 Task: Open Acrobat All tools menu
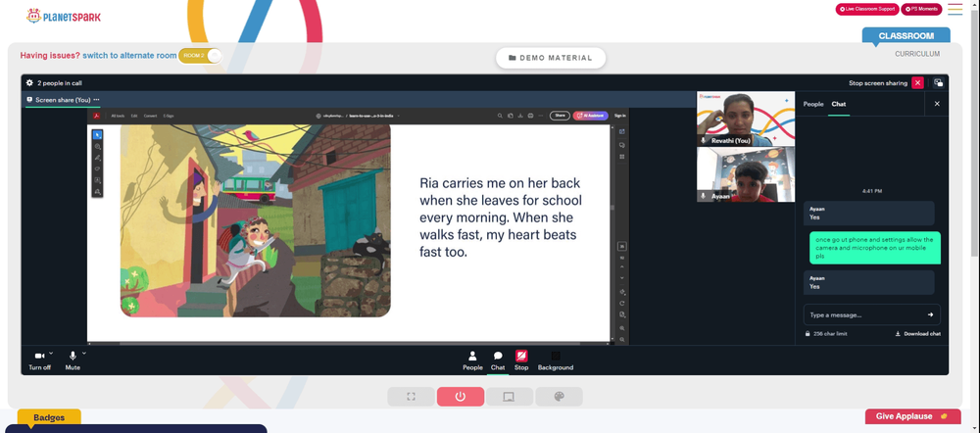(118, 116)
